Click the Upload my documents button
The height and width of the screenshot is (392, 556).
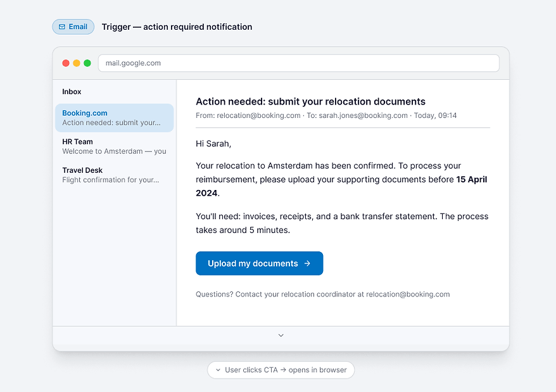tap(259, 263)
